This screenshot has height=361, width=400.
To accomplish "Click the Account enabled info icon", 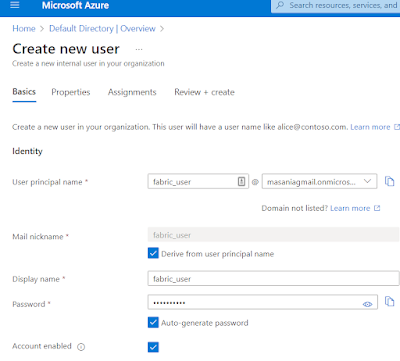I will click(81, 347).
